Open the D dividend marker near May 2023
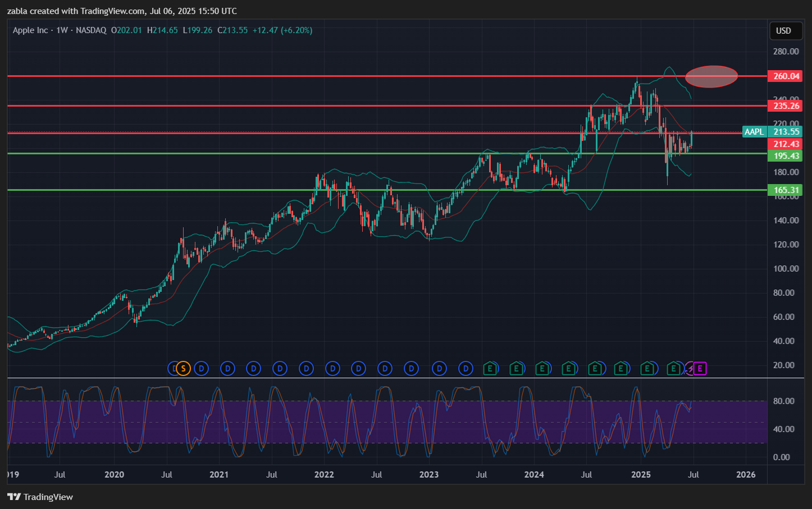 coord(466,369)
